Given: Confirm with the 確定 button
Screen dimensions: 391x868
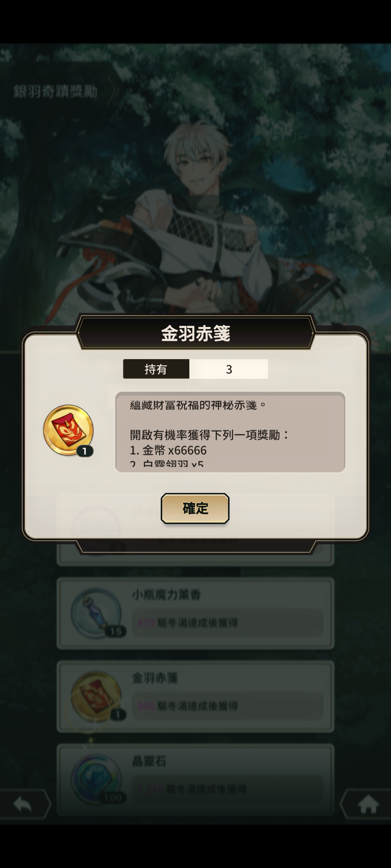Looking at the screenshot, I should [195, 508].
